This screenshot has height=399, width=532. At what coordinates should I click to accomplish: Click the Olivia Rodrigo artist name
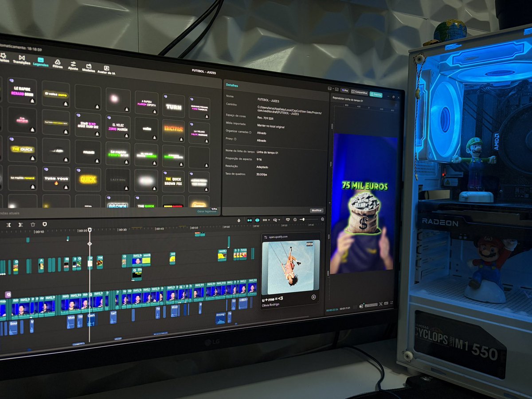click(x=271, y=305)
